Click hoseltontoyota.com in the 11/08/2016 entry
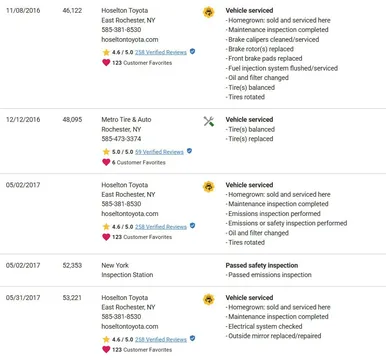The width and height of the screenshot is (386, 360). (130, 39)
